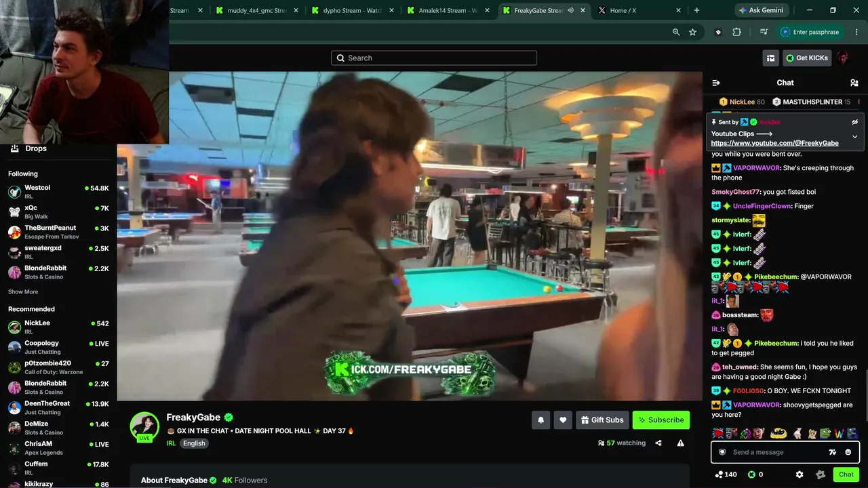This screenshot has width=868, height=488.
Task: Close the dypho Stream tab
Action: coord(391,10)
